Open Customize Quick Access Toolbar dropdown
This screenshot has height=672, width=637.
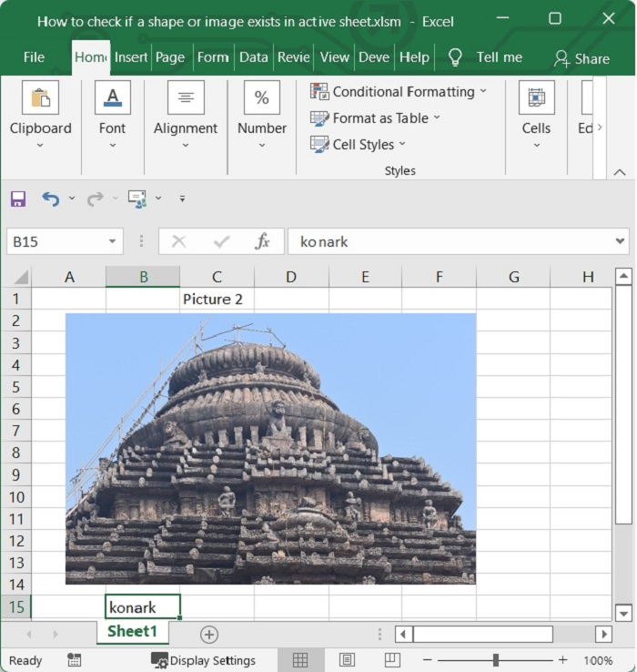(x=183, y=199)
